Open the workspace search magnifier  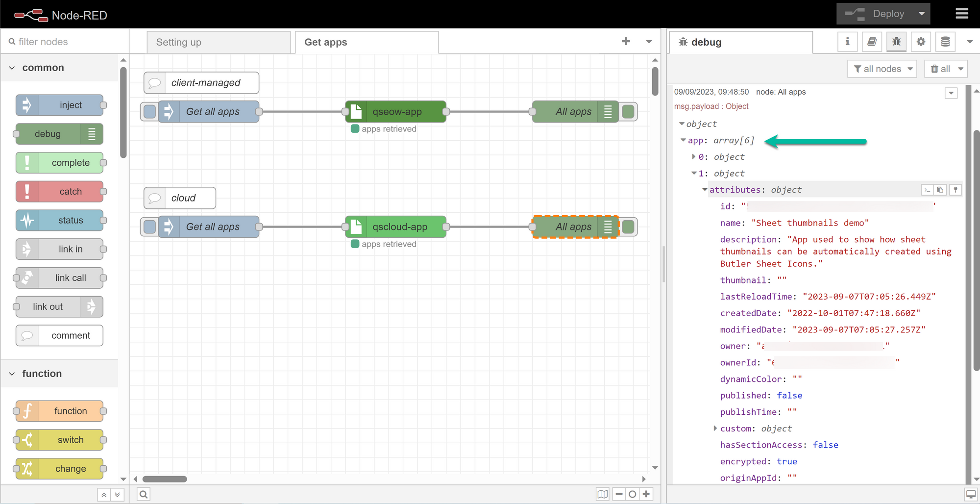click(143, 494)
